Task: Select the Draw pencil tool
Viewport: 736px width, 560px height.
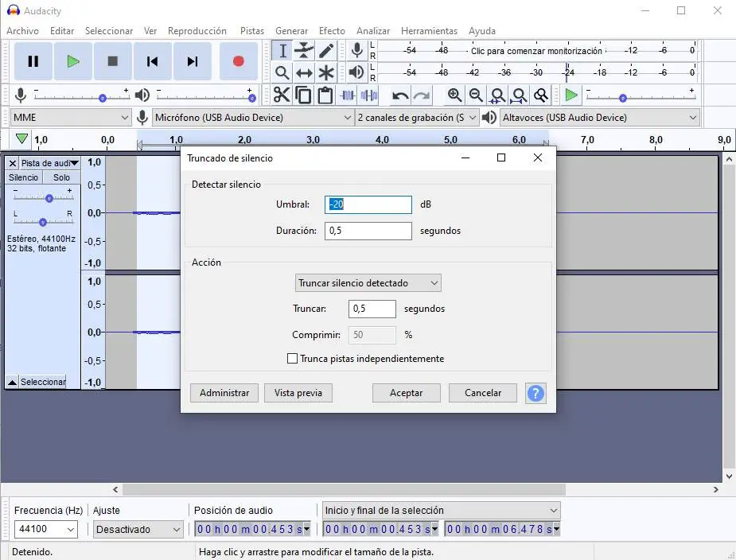Action: pos(326,51)
